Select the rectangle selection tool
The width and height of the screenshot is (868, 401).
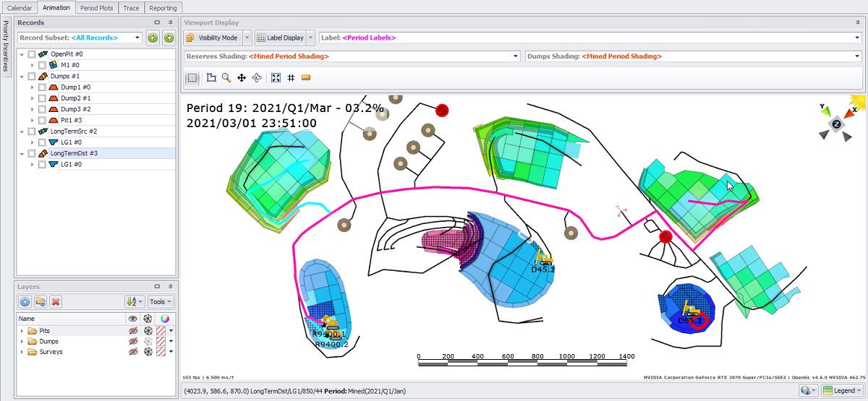(192, 78)
